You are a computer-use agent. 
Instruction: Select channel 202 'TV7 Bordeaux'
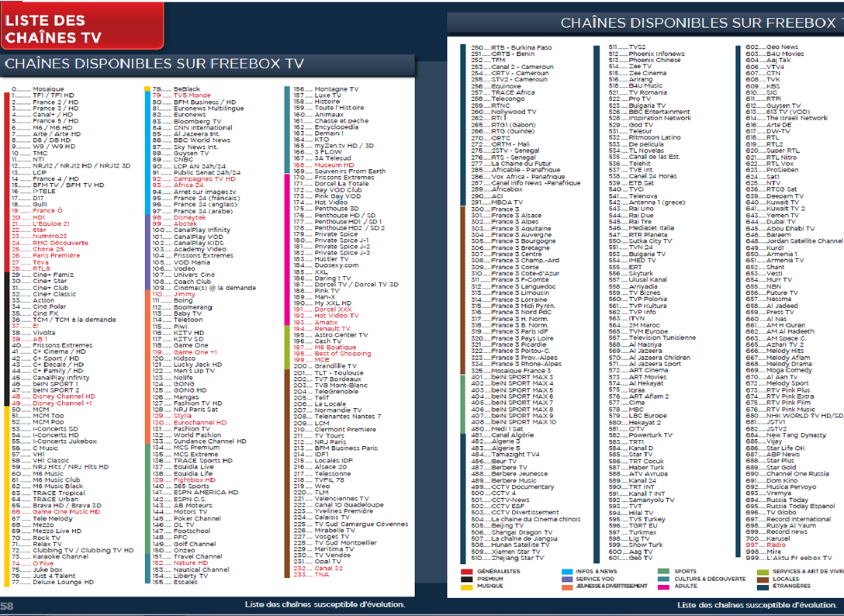327,379
